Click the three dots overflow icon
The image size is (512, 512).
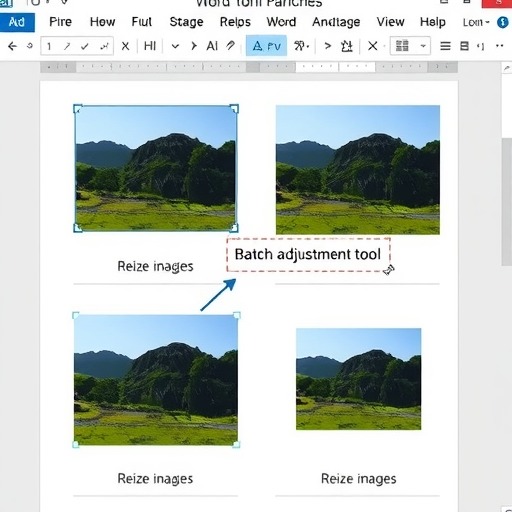(499, 46)
